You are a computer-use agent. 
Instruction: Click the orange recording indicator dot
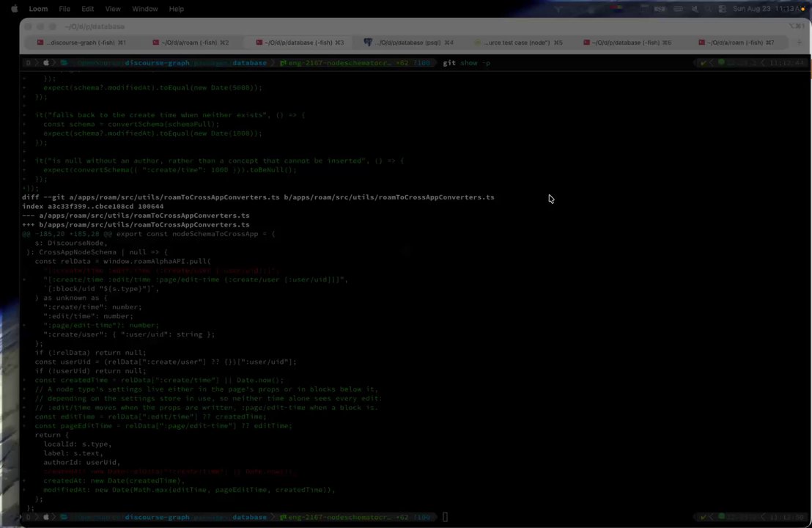tap(803, 9)
